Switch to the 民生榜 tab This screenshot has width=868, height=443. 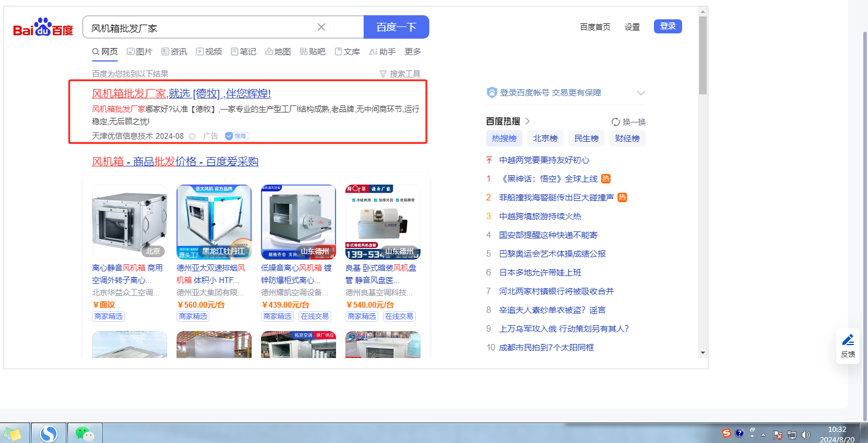click(586, 138)
